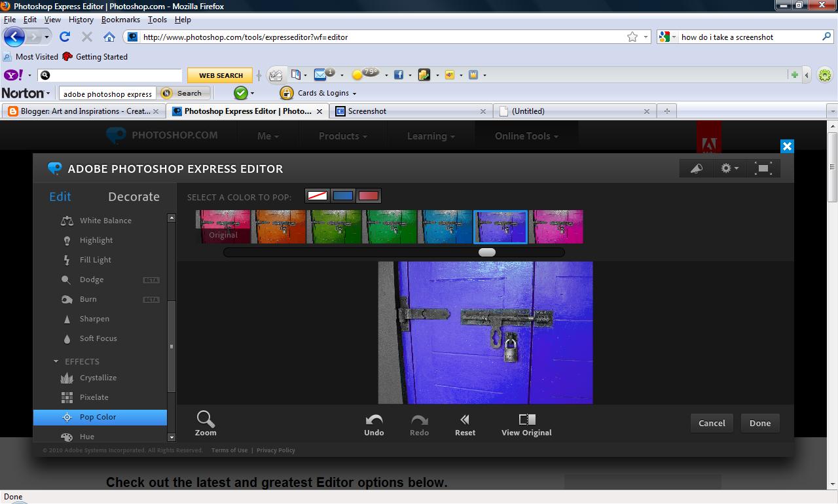Select the Fill Light lightning icon

point(67,260)
